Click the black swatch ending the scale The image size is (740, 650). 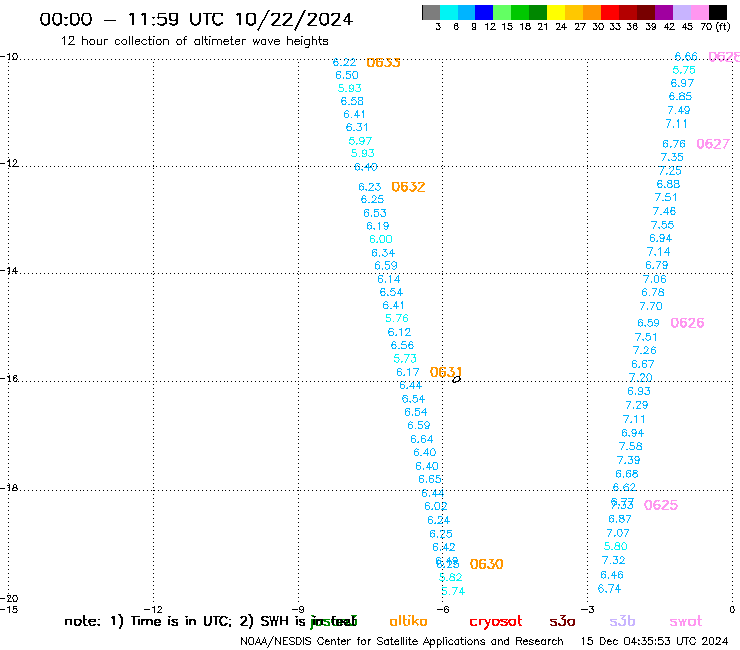coord(718,12)
